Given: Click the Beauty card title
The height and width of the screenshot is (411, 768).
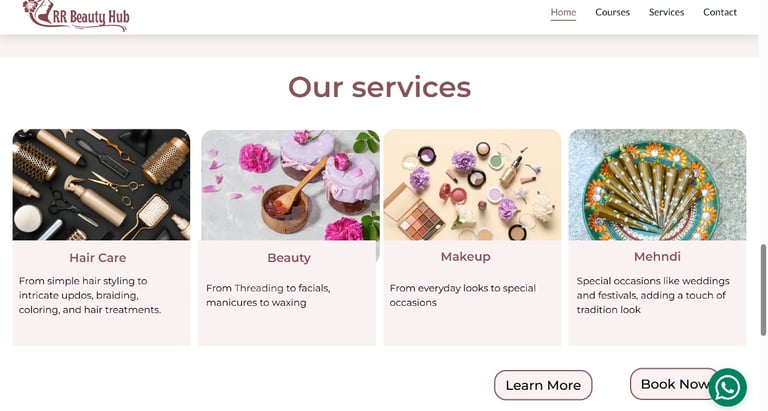Looking at the screenshot, I should 289,258.
